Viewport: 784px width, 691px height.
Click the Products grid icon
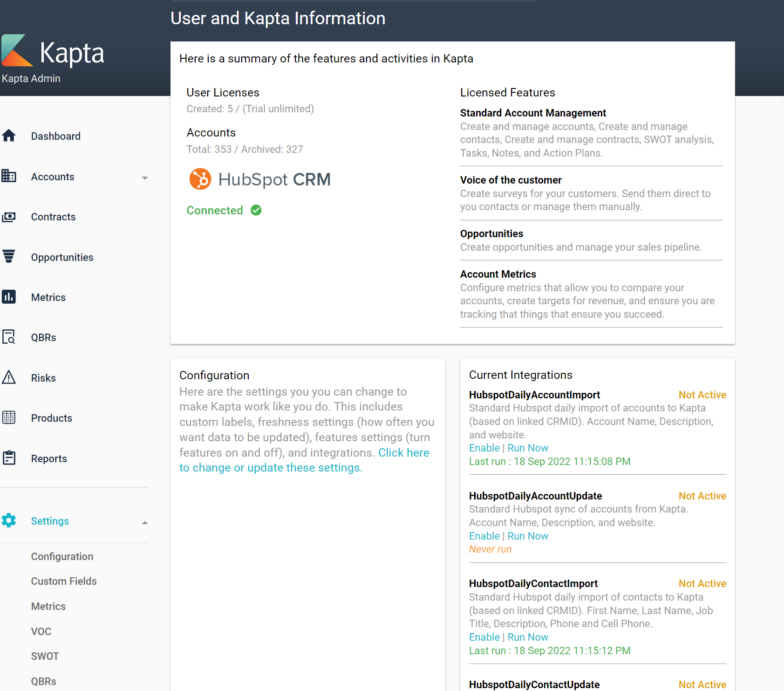click(x=9, y=417)
